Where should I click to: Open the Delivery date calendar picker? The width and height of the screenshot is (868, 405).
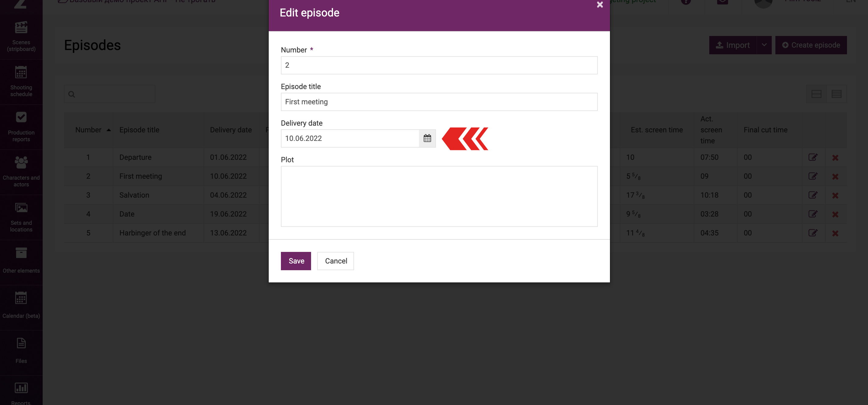(427, 138)
